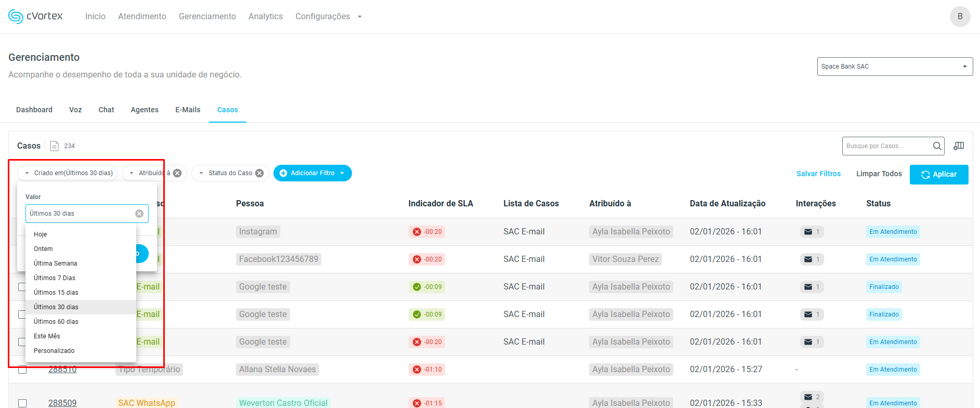Switch to the Agentes tab

coord(145,110)
